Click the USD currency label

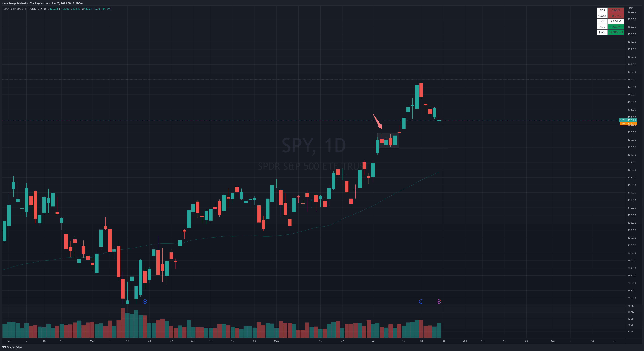coord(630,8)
